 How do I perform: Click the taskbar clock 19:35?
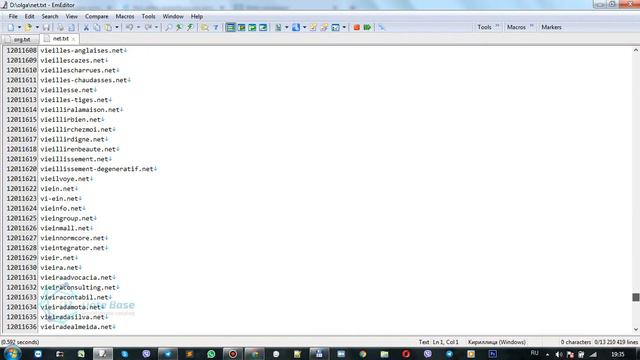point(618,354)
